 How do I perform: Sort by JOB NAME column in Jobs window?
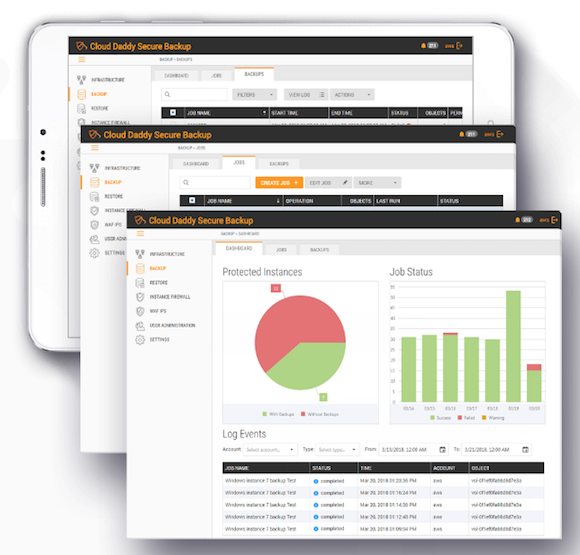tap(243, 201)
